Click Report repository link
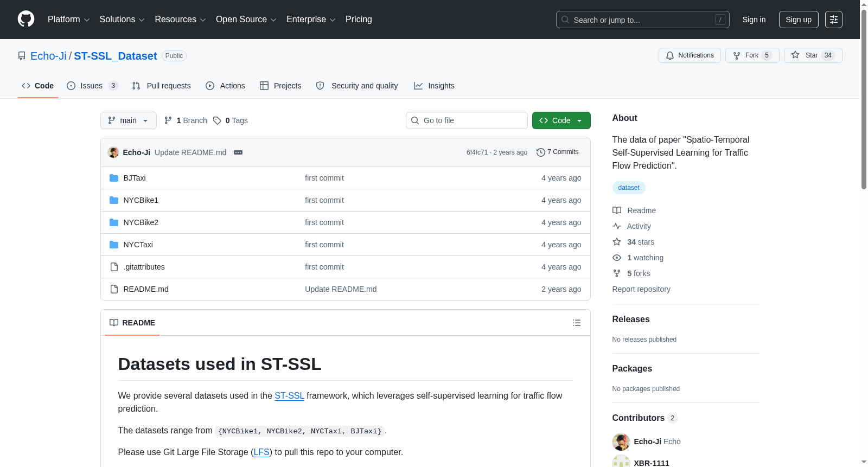 click(x=641, y=289)
